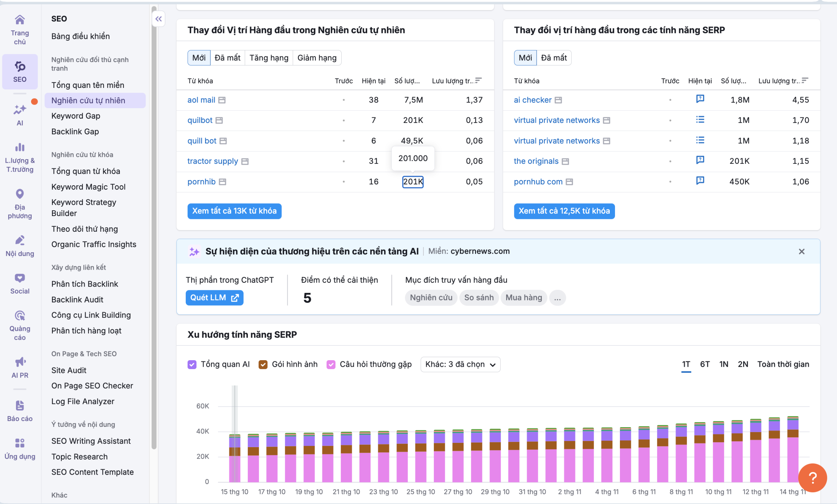This screenshot has width=837, height=504.
Task: Open the Trang chủ home icon
Action: tap(20, 20)
